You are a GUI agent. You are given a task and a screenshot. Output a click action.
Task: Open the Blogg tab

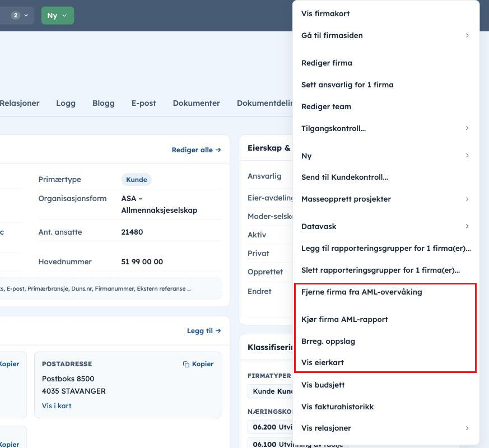click(104, 103)
